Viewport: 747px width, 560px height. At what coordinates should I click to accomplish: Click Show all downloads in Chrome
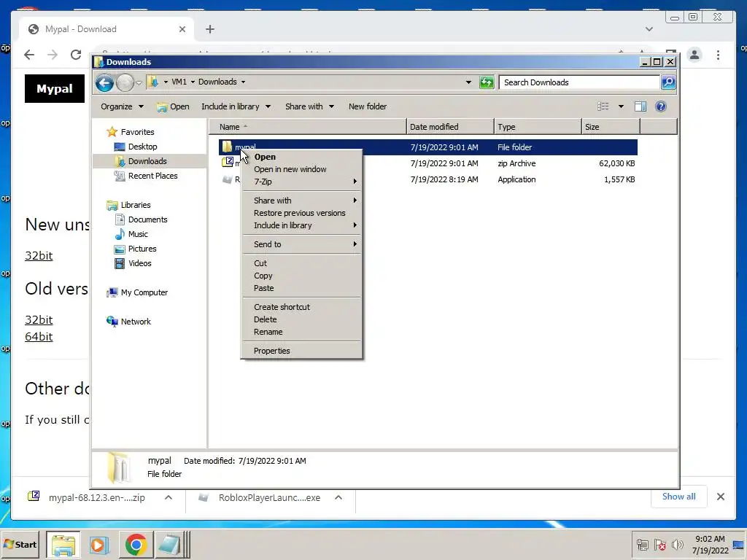point(679,497)
